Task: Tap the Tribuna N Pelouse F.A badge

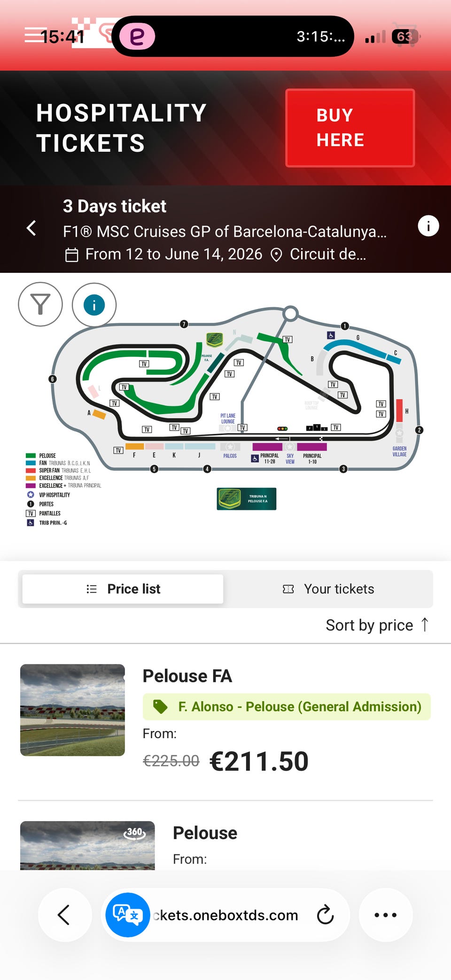Action: [x=247, y=499]
